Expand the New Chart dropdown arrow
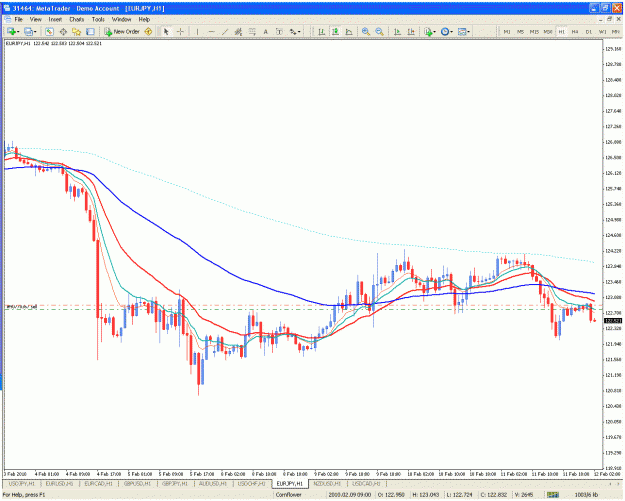The image size is (625, 501). coord(18,32)
